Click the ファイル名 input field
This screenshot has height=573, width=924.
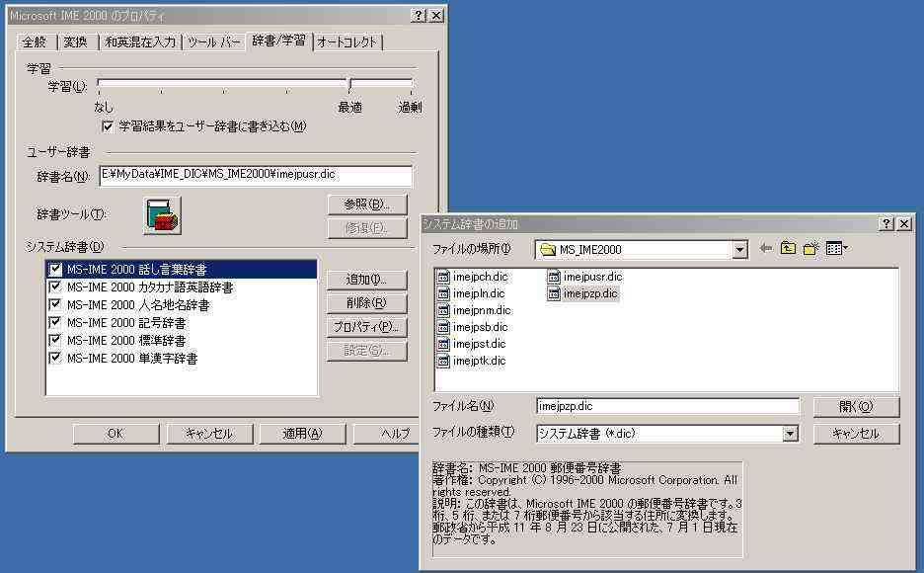click(667, 406)
